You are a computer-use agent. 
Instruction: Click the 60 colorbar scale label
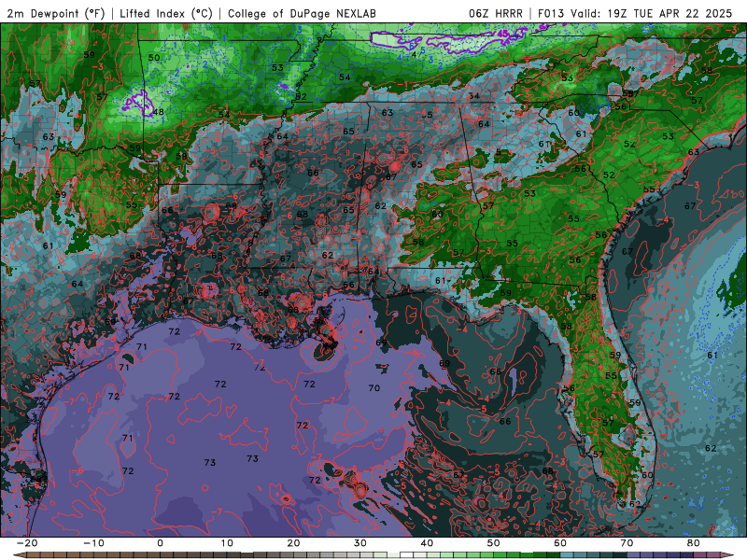pyautogui.click(x=560, y=543)
